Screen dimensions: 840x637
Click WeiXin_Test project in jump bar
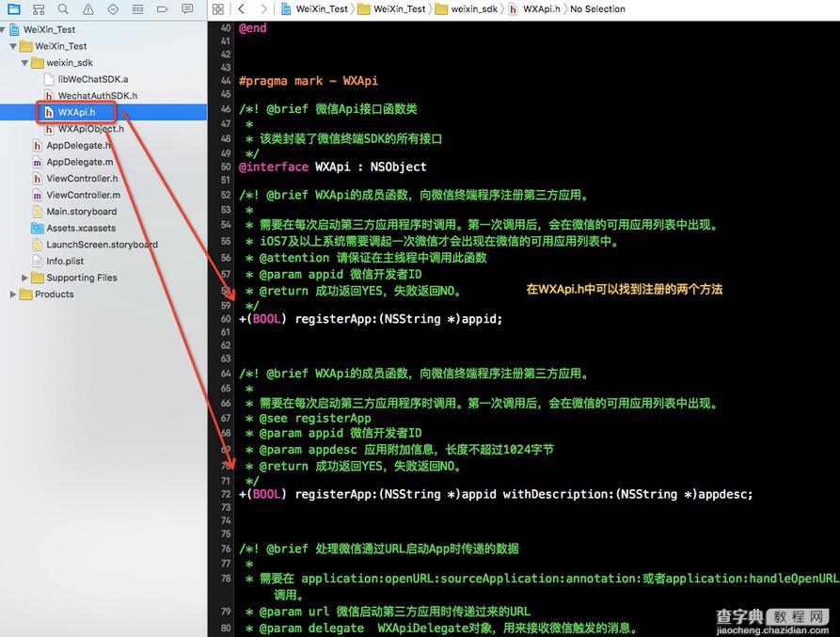pos(315,9)
